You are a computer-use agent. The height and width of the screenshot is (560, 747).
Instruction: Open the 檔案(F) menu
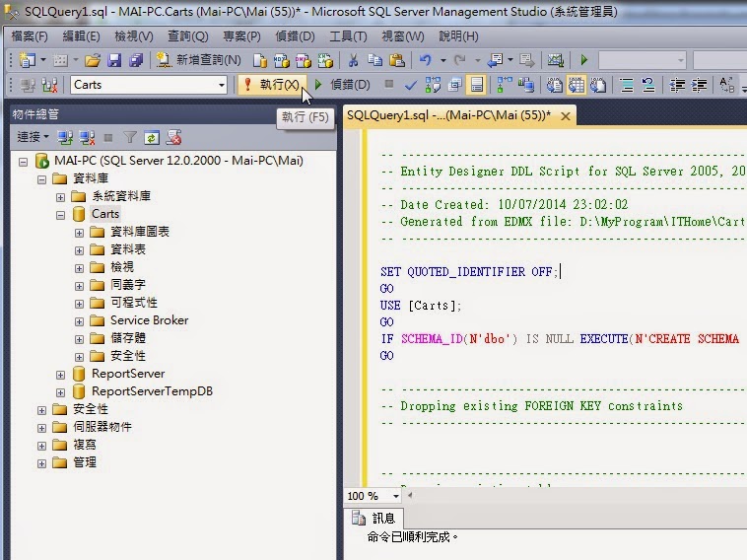(x=30, y=36)
